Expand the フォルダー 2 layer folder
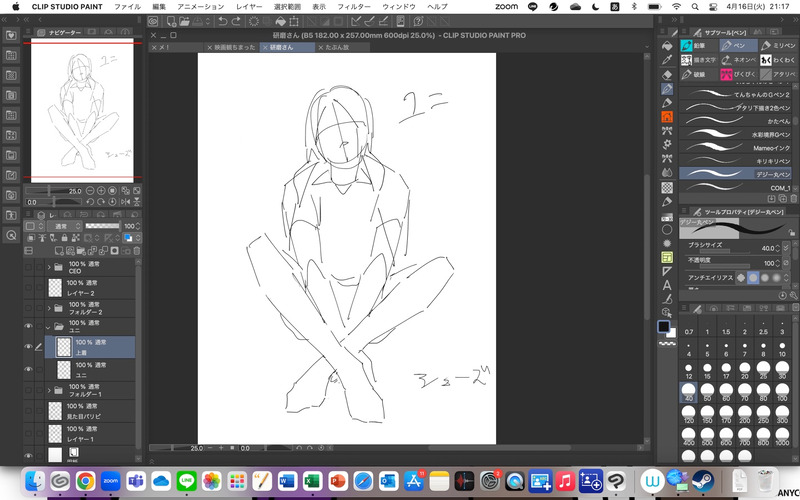The width and height of the screenshot is (800, 500). click(x=49, y=307)
